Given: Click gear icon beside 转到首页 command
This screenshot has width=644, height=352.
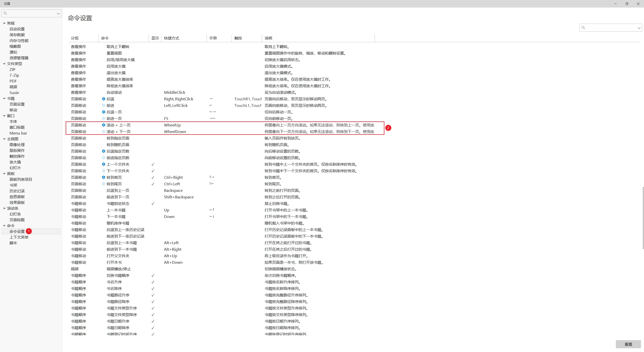Looking at the screenshot, I should pyautogui.click(x=103, y=178).
